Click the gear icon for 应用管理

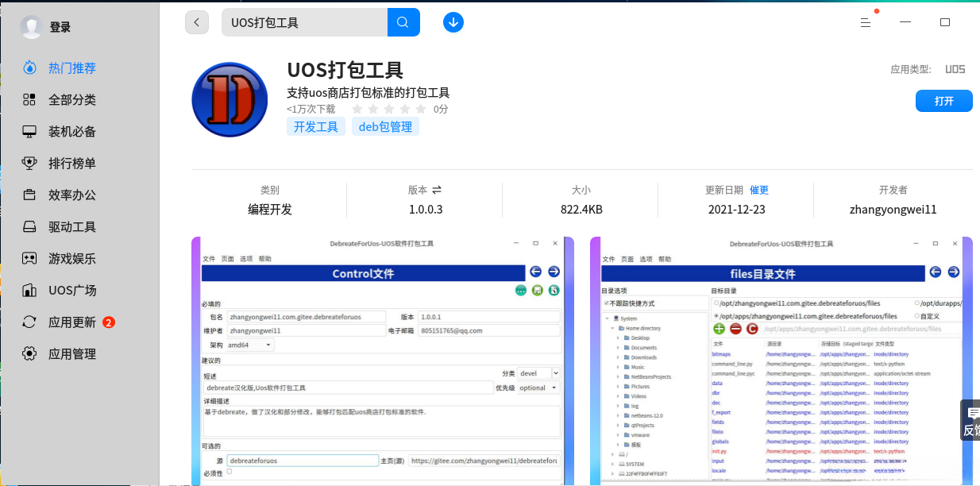point(29,354)
